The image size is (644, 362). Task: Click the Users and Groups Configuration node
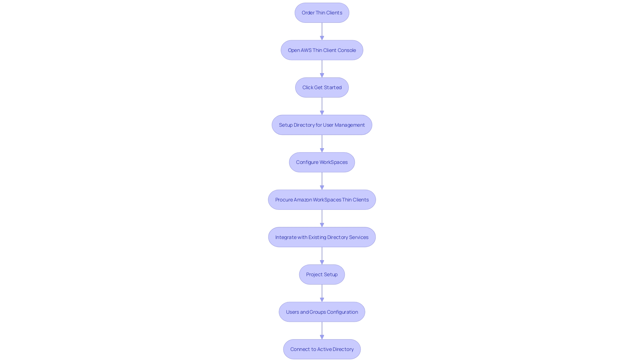(322, 312)
